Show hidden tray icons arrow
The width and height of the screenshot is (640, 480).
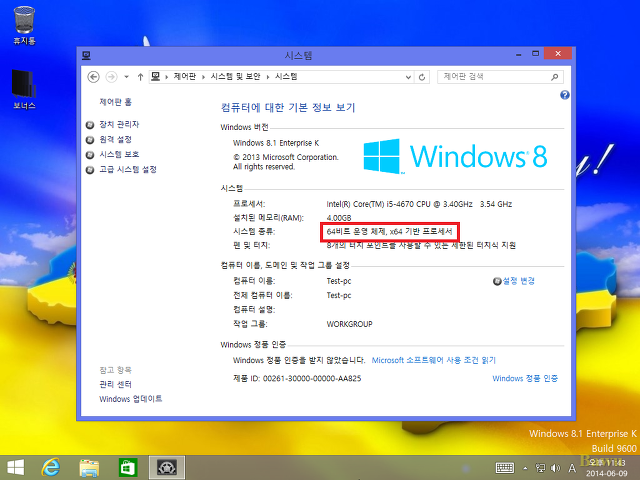coord(525,468)
